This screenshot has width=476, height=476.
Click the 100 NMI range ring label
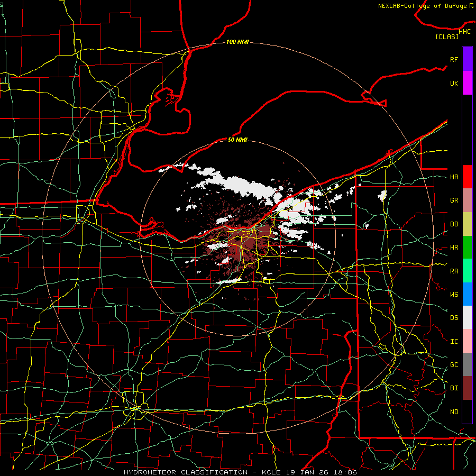tap(237, 42)
